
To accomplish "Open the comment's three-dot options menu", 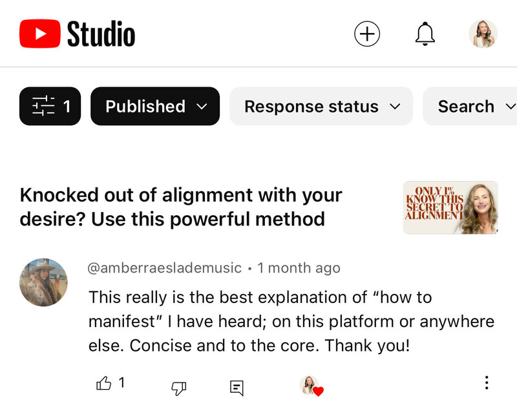I will click(x=487, y=383).
